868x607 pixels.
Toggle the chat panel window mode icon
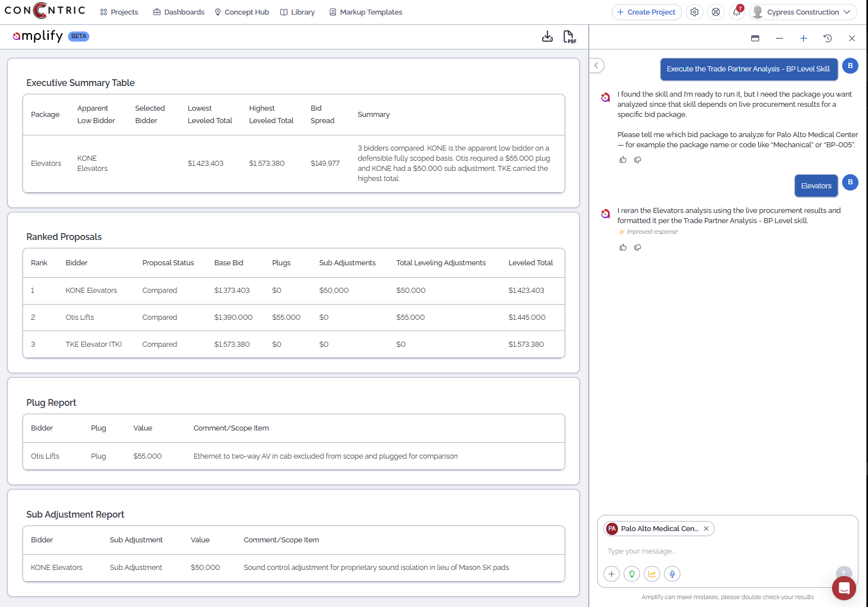[x=755, y=38]
